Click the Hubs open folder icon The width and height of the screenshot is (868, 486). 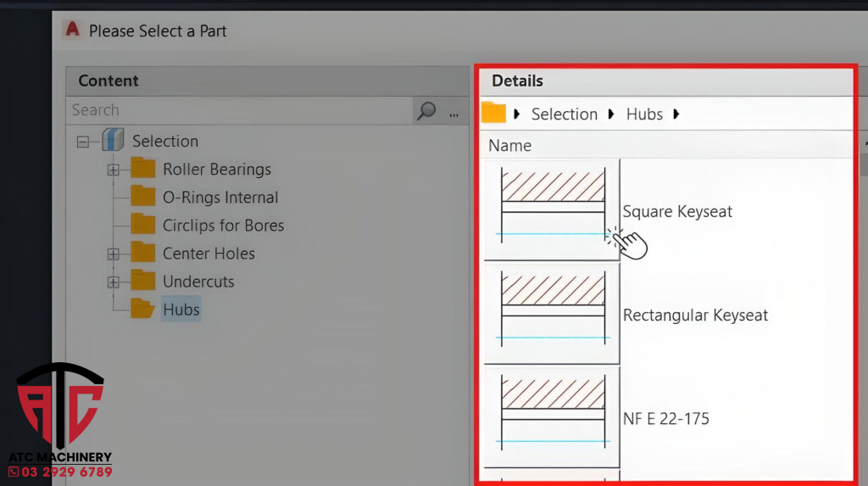(142, 310)
